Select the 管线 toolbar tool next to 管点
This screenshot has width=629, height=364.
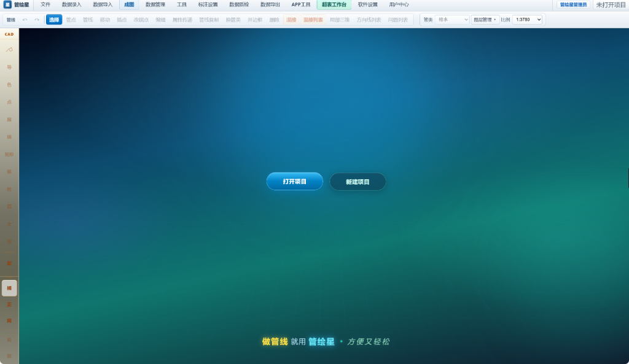[x=88, y=20]
